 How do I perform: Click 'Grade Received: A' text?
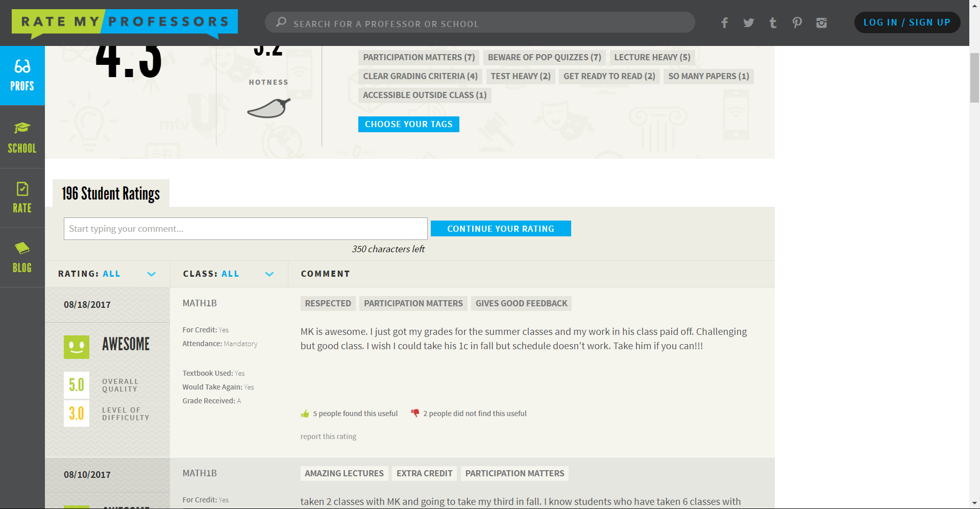pos(212,401)
